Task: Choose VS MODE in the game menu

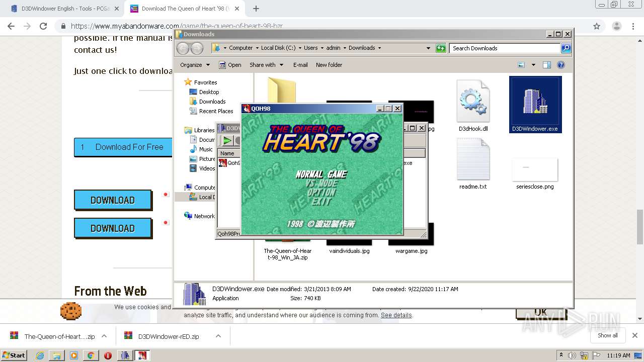Action: (321, 184)
